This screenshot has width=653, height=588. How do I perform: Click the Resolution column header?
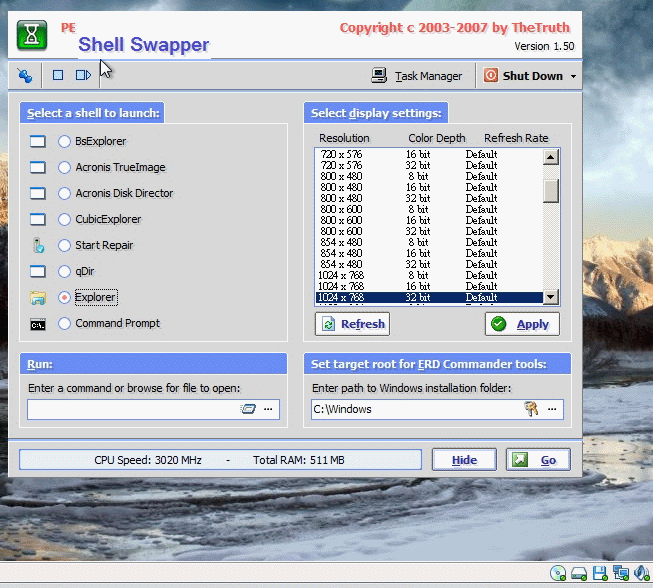click(x=344, y=138)
